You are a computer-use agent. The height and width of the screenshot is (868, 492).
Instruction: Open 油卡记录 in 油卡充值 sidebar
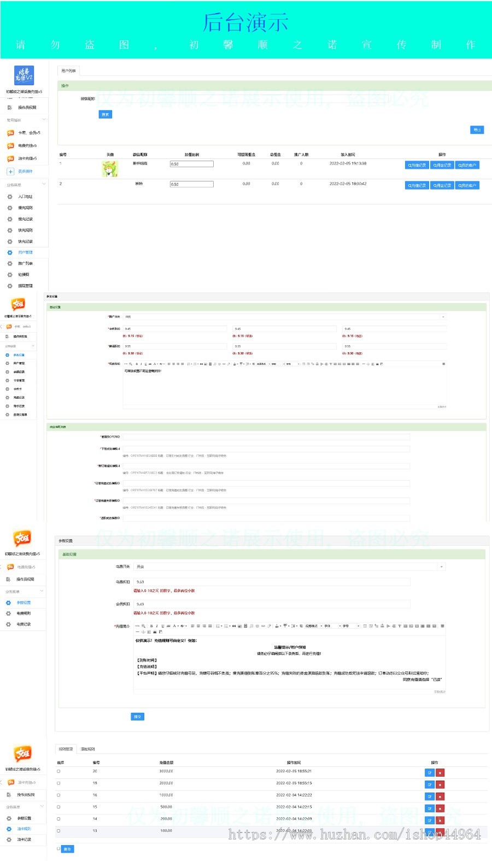[19, 840]
